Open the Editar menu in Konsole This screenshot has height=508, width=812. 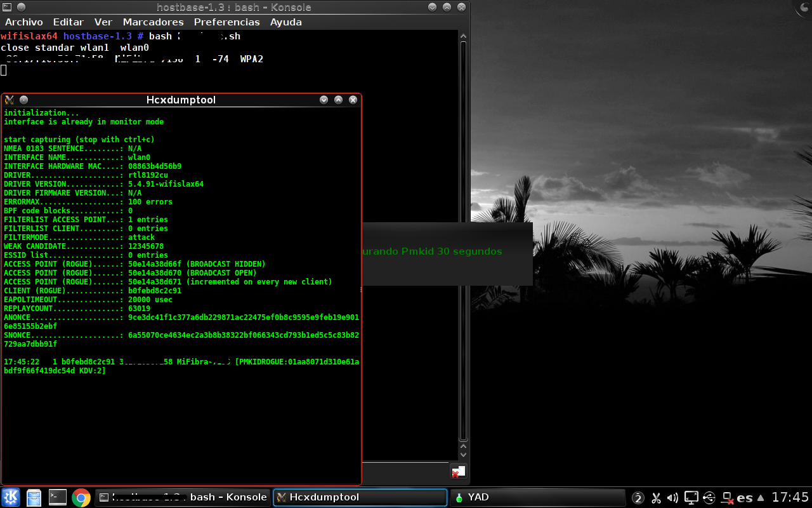pos(69,22)
